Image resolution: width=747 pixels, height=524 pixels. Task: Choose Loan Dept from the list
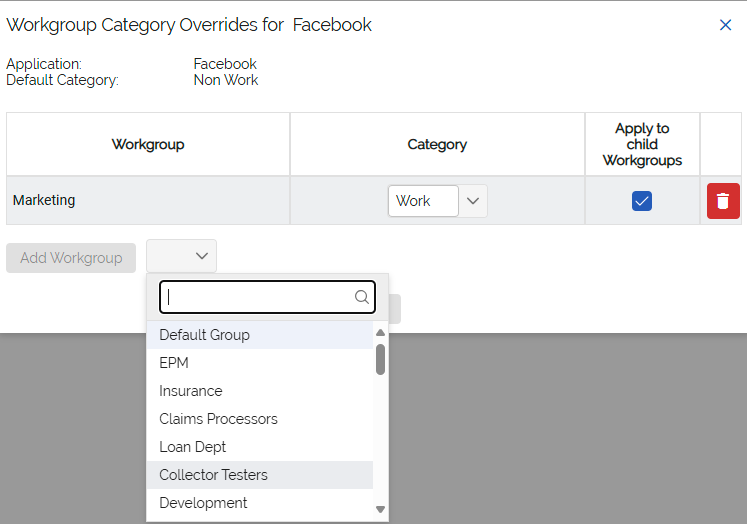click(193, 447)
